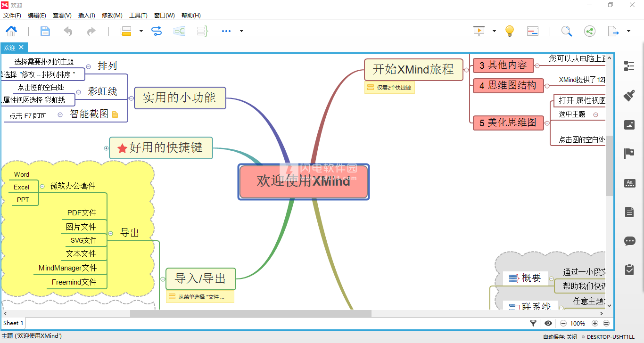Open the Outline side panel
Viewport: 644px width, 343px height.
click(629, 66)
